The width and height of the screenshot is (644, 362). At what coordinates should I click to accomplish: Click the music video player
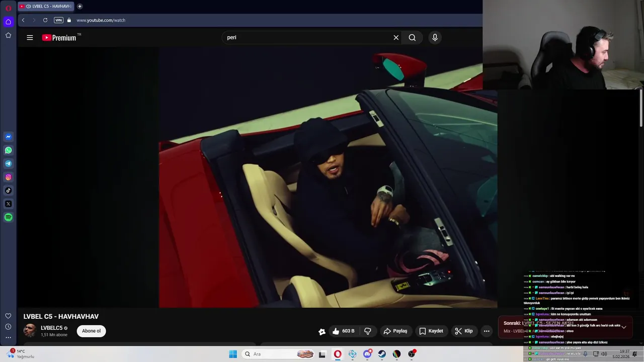pos(328,177)
